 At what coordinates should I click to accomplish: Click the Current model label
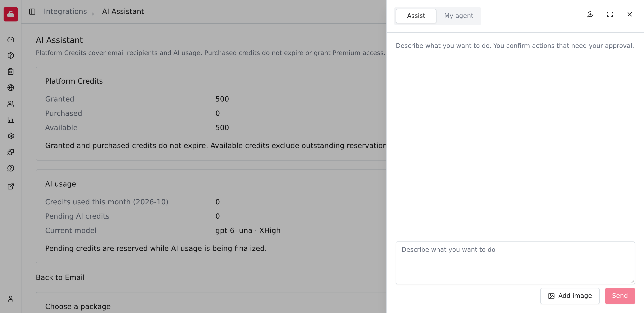click(70, 231)
